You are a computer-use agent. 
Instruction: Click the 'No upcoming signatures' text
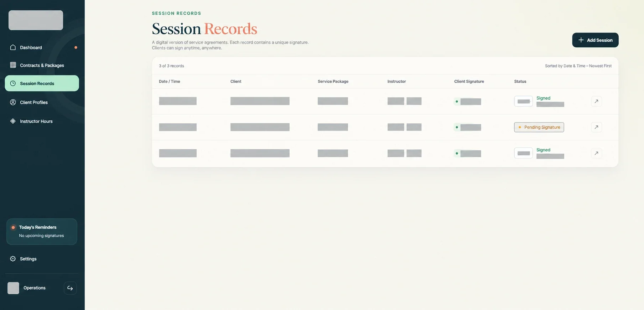pos(41,236)
